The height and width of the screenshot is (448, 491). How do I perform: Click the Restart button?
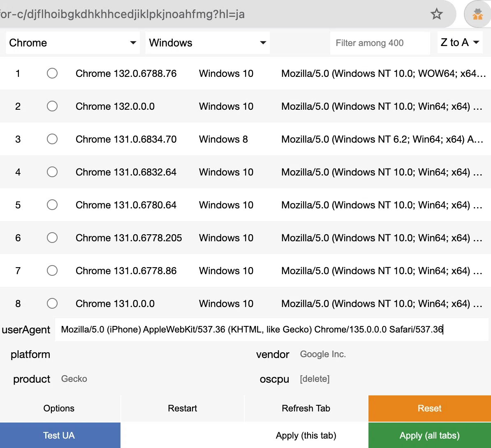pos(183,408)
